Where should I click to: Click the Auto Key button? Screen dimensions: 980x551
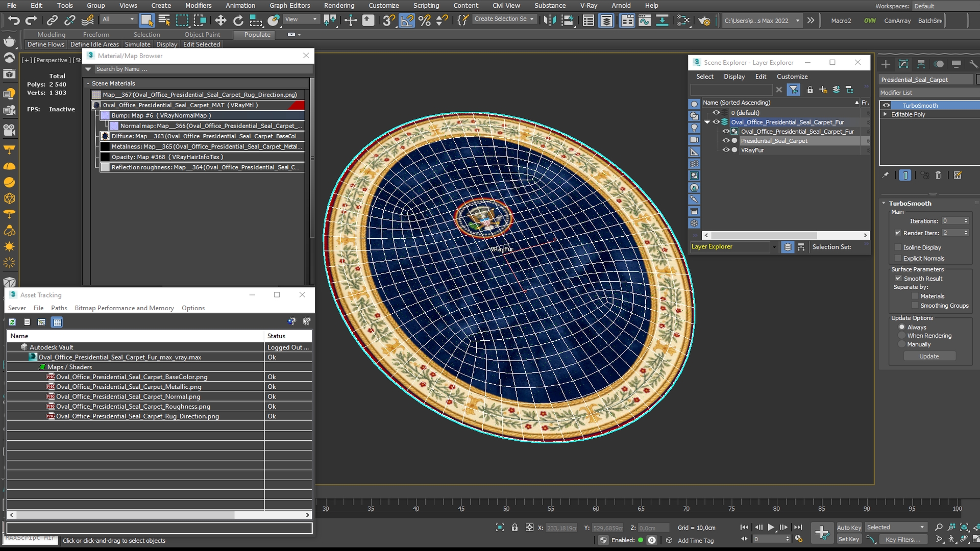[x=849, y=528]
